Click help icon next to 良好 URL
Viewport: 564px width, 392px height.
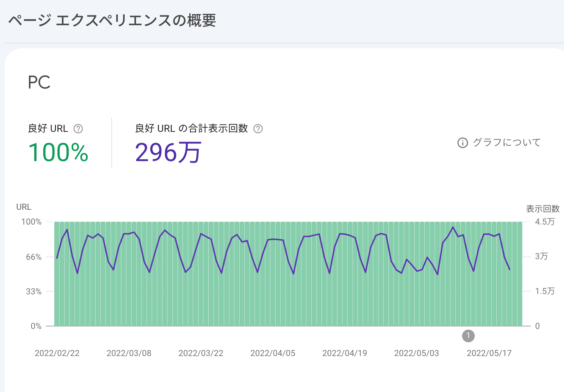click(x=78, y=129)
